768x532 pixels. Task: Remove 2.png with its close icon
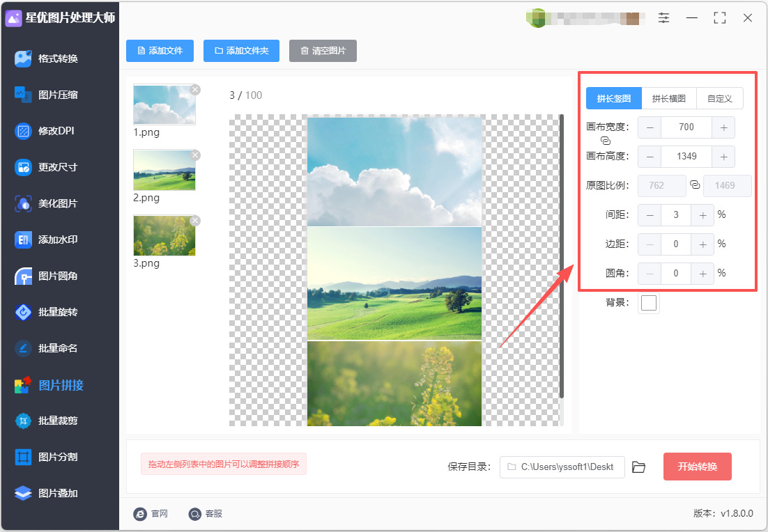(x=195, y=155)
